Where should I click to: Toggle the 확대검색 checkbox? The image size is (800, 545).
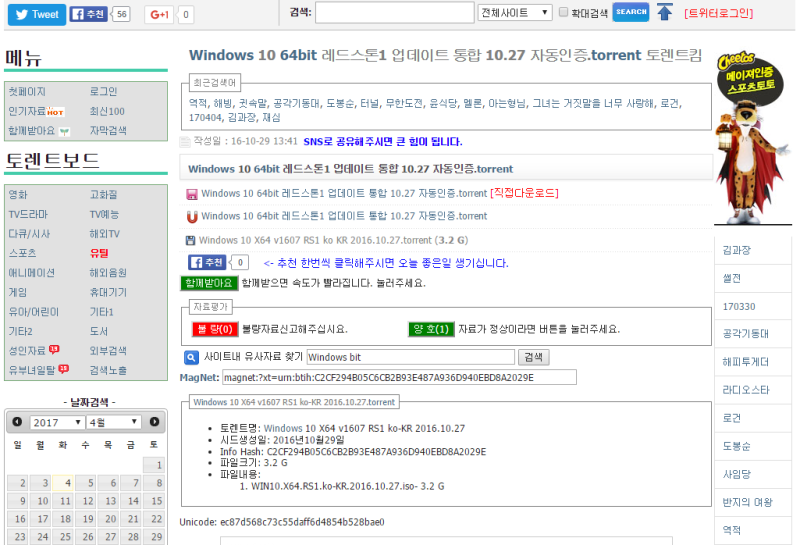563,12
